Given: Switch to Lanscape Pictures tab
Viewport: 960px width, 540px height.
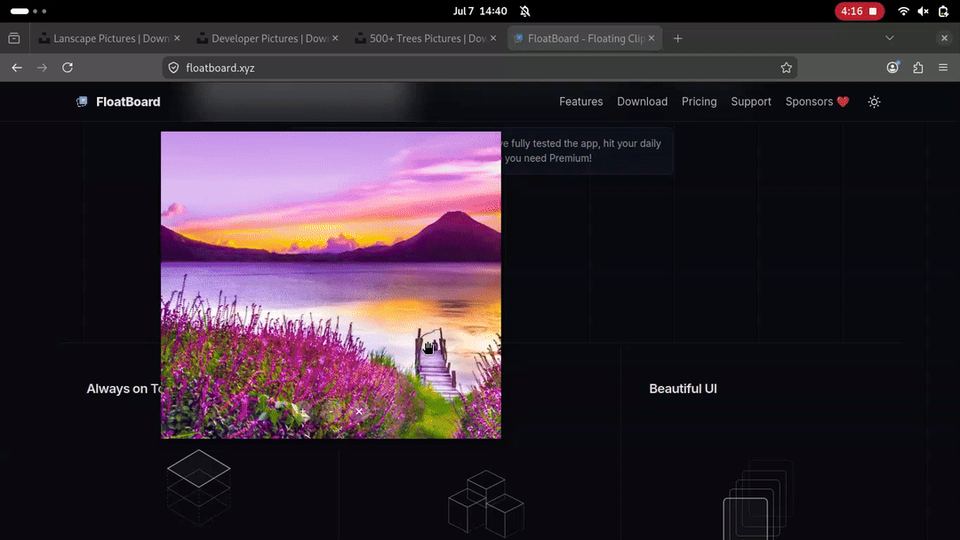Looking at the screenshot, I should click(x=109, y=39).
